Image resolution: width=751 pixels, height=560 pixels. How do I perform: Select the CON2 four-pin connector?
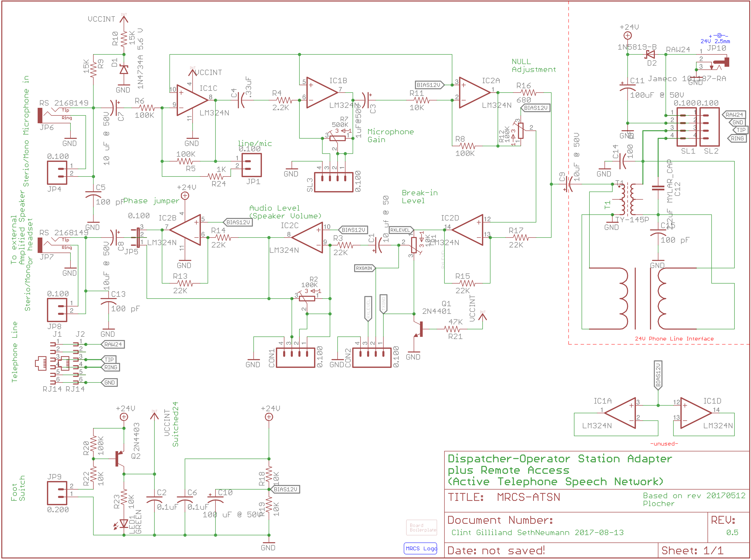click(372, 357)
